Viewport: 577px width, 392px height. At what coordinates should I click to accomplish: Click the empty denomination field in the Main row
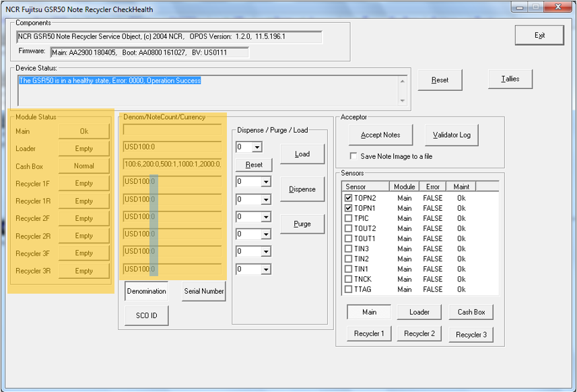(x=172, y=129)
